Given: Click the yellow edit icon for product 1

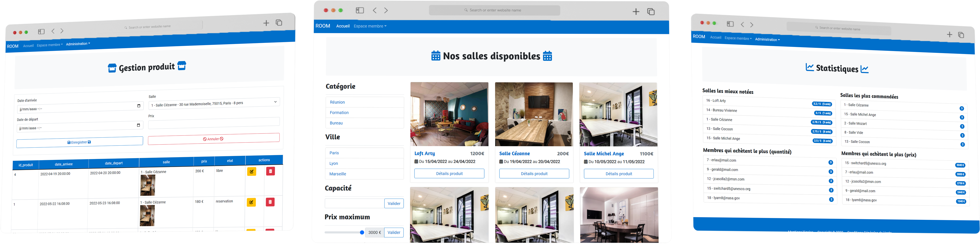Looking at the screenshot, I should [251, 202].
